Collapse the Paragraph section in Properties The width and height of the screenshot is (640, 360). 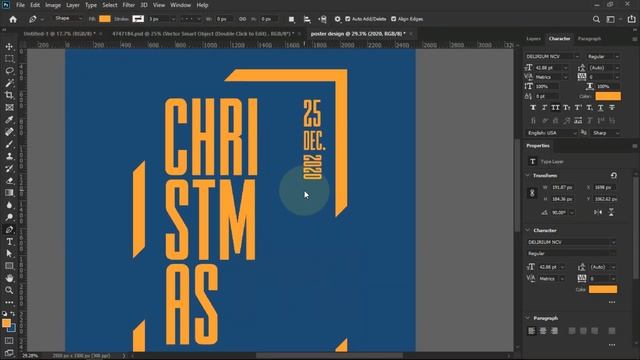click(528, 318)
